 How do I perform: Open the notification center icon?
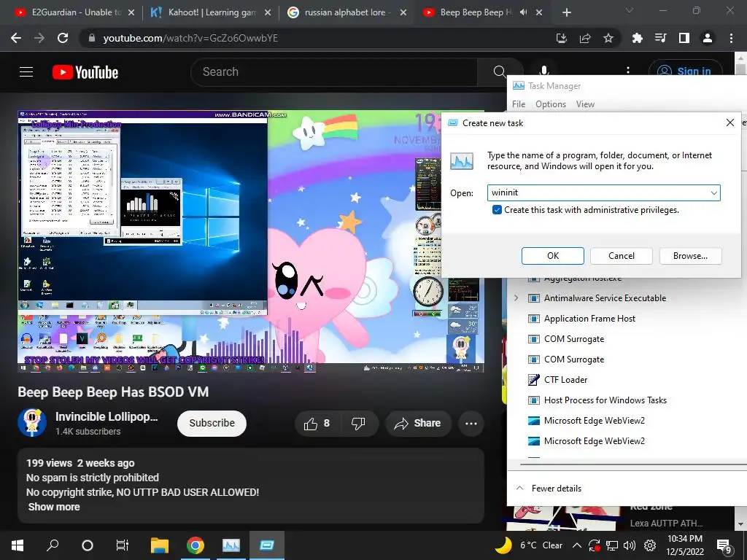point(724,545)
